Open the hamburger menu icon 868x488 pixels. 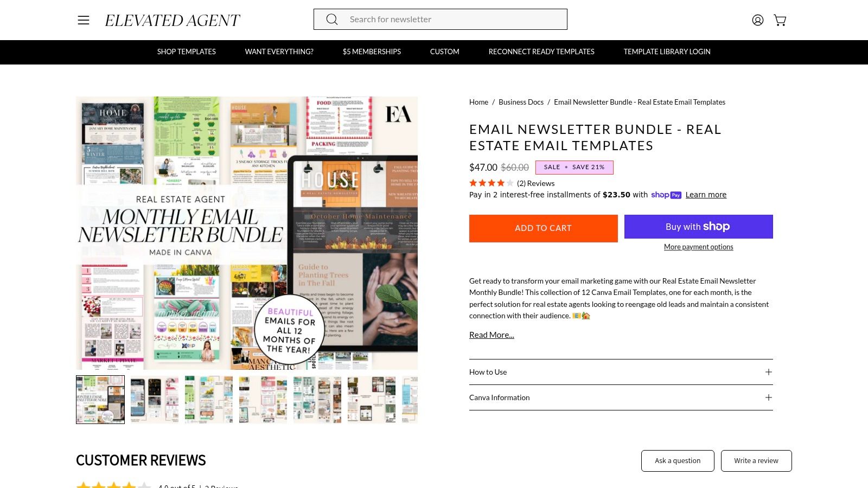point(84,20)
